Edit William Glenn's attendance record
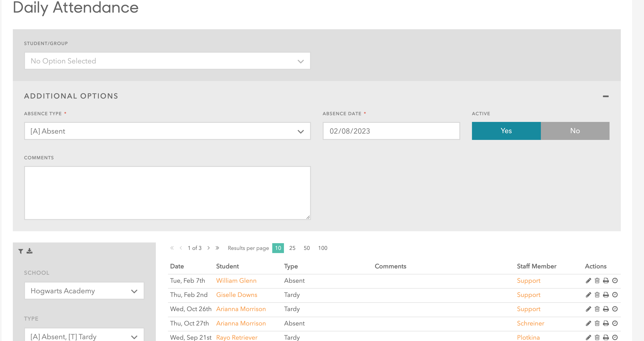 point(588,280)
